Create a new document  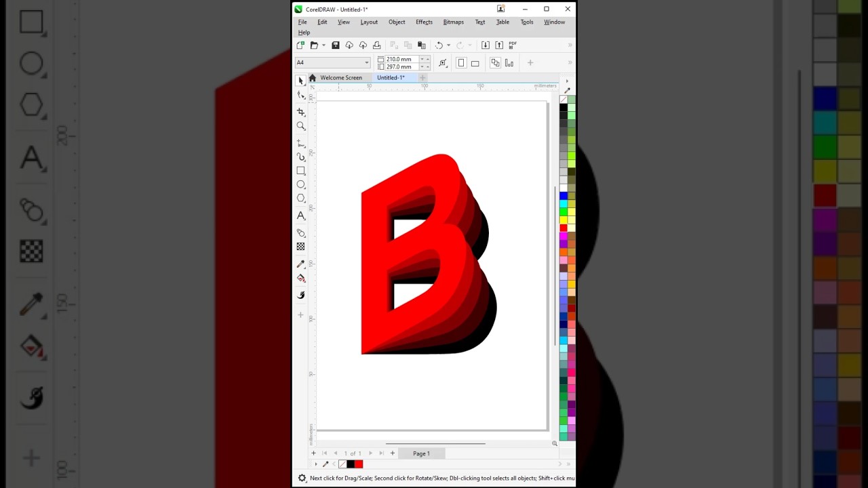pyautogui.click(x=301, y=45)
